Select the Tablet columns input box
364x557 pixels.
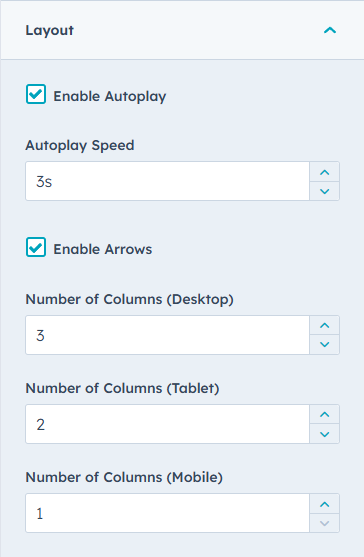click(168, 424)
